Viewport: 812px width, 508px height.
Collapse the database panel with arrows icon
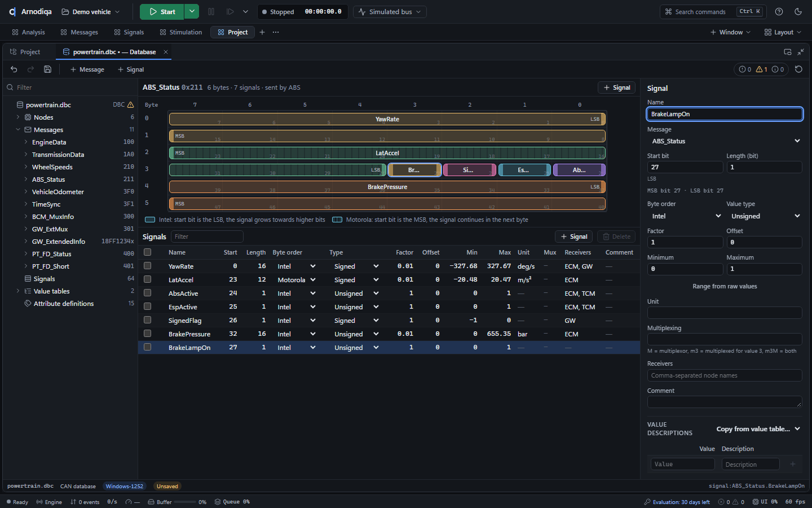801,52
